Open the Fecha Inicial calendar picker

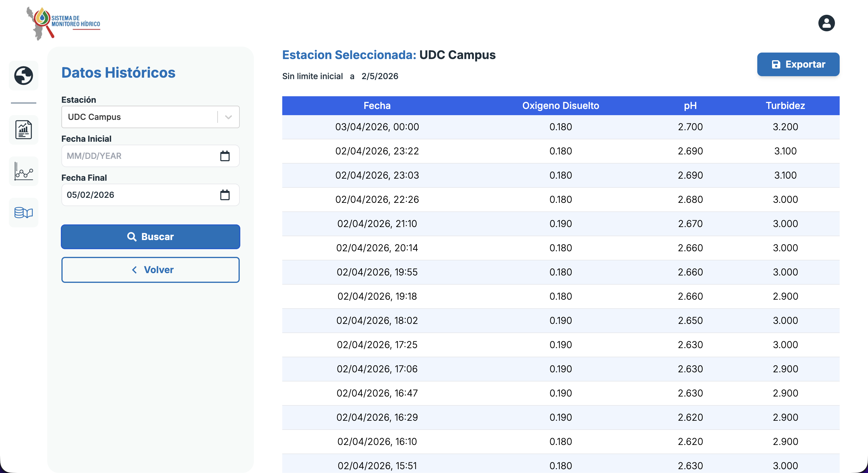click(225, 156)
